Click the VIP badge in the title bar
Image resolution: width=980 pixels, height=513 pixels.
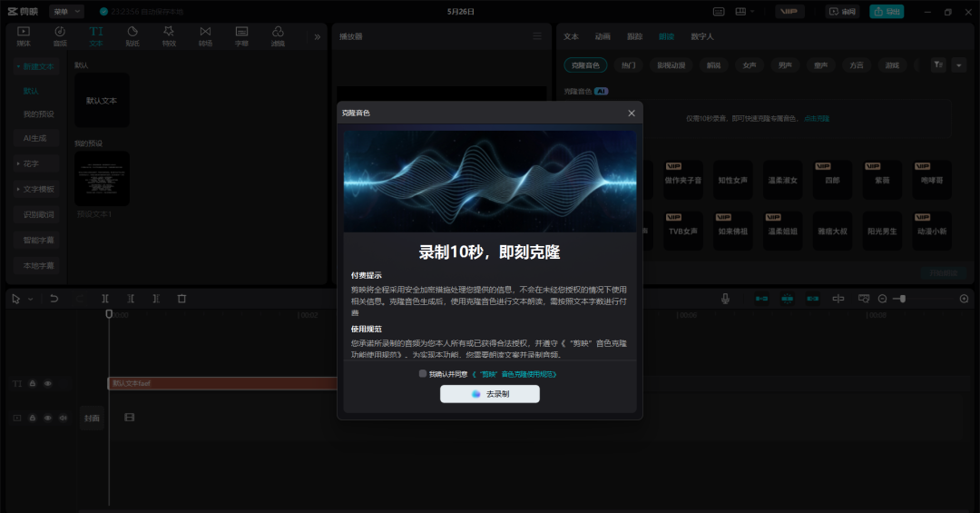(789, 11)
